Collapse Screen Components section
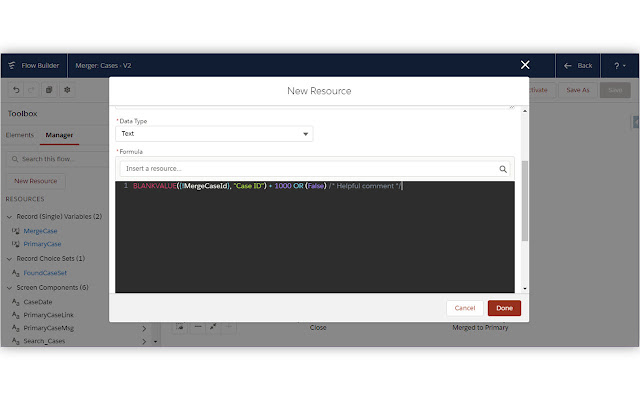Image resolution: width=640 pixels, height=400 pixels. [9, 288]
